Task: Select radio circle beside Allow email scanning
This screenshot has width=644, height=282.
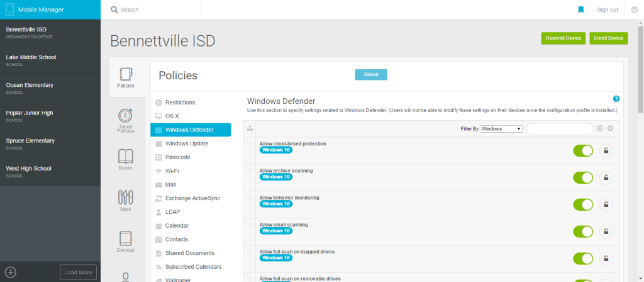Action: click(x=249, y=225)
